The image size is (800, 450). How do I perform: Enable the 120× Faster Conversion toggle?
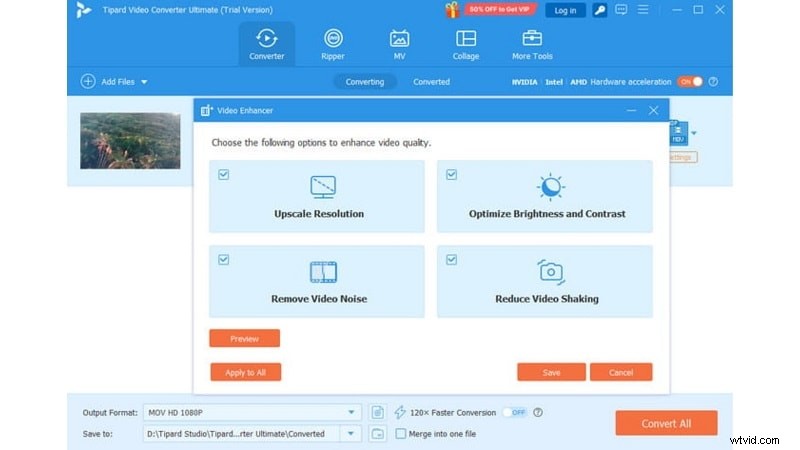click(513, 412)
